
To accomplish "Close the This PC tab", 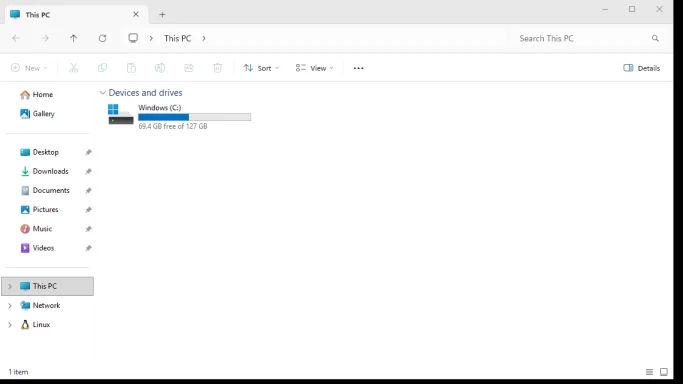I will [x=136, y=14].
